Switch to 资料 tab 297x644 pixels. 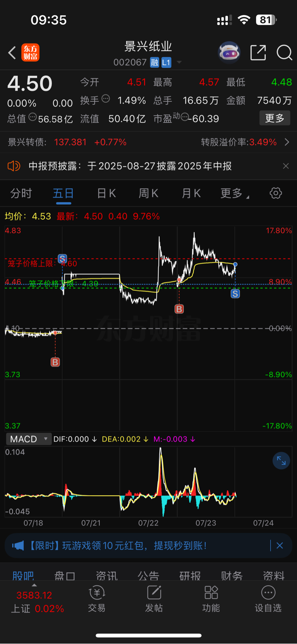273,576
